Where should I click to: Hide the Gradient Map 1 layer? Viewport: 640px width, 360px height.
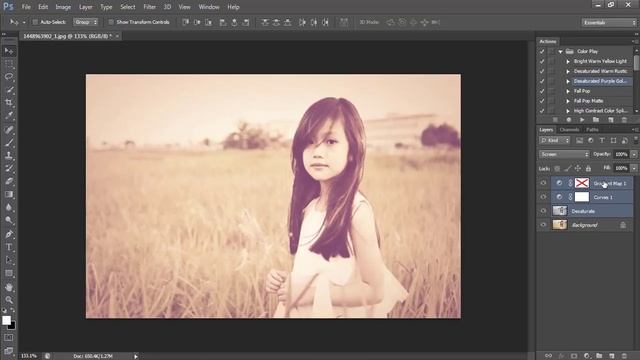(543, 183)
